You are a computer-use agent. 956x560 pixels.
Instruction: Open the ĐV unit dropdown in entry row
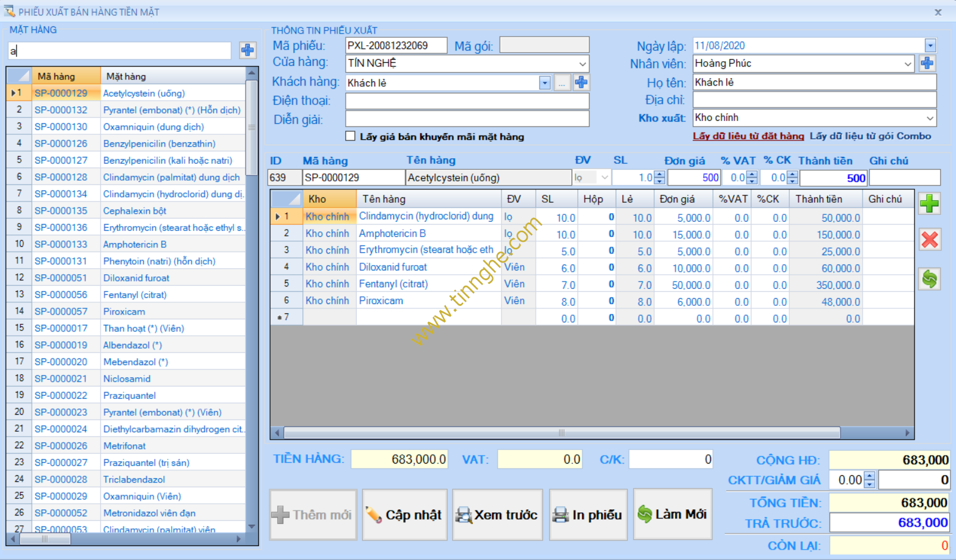click(604, 178)
